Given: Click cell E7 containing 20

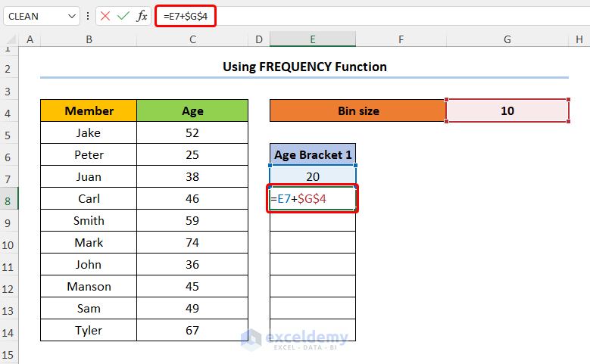Looking at the screenshot, I should click(x=313, y=177).
